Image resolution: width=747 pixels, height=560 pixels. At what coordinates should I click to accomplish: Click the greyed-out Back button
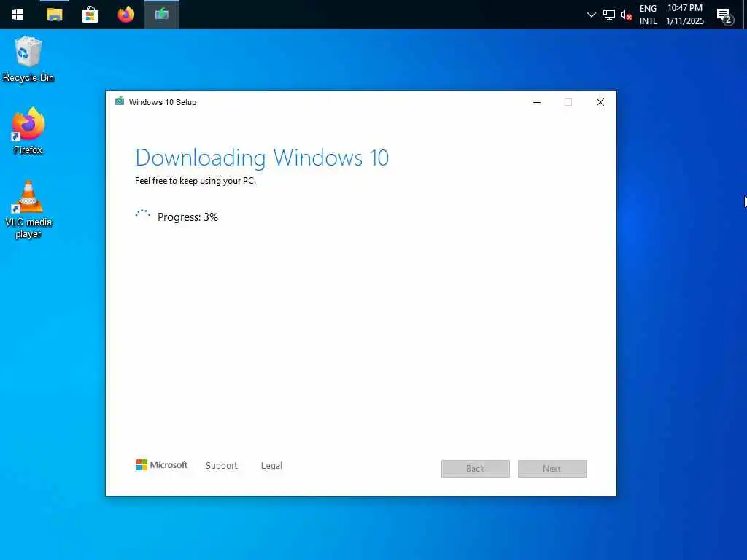476,469
